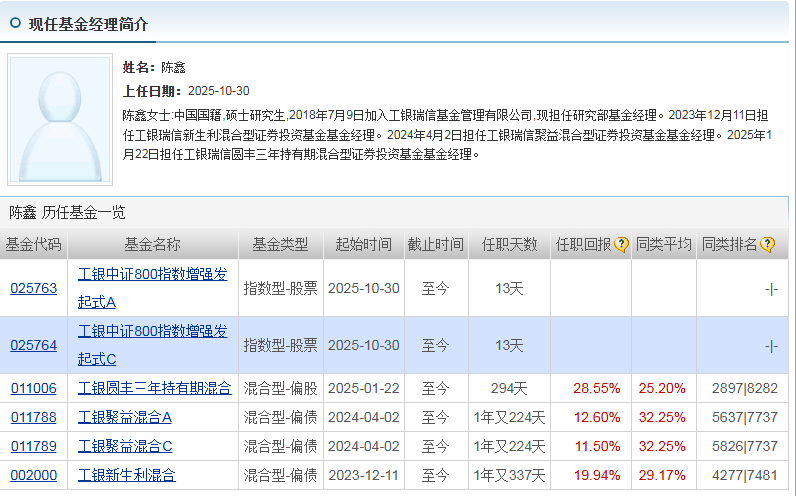Open fund code 011788

pyautogui.click(x=34, y=417)
